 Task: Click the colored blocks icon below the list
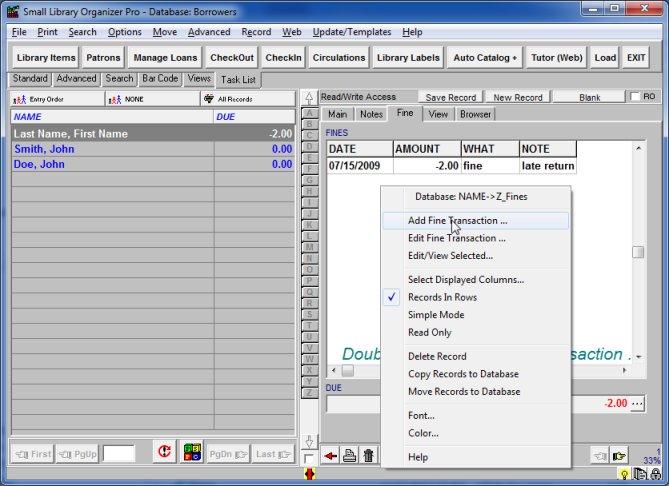click(192, 452)
